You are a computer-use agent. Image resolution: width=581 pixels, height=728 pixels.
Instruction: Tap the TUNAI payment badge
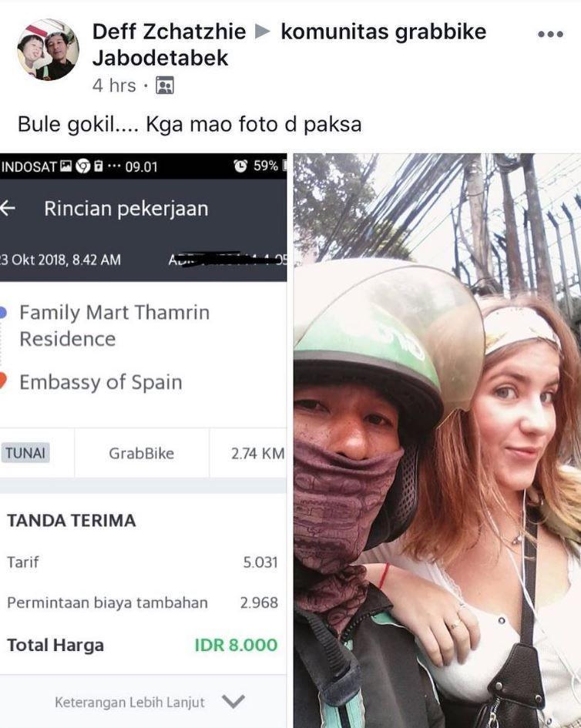click(25, 453)
